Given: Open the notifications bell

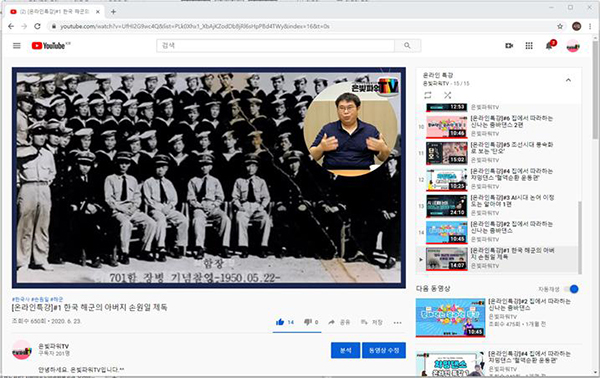Looking at the screenshot, I should [x=549, y=46].
